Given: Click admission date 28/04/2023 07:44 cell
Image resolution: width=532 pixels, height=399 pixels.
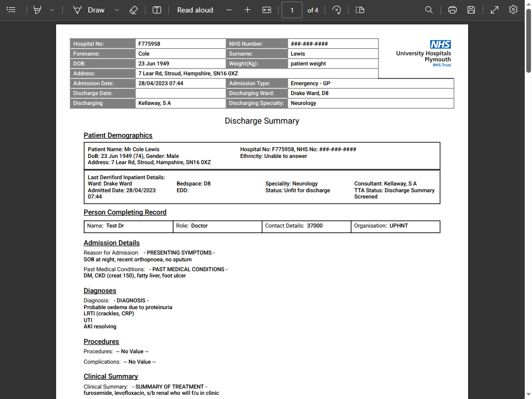Looking at the screenshot, I should [x=180, y=83].
